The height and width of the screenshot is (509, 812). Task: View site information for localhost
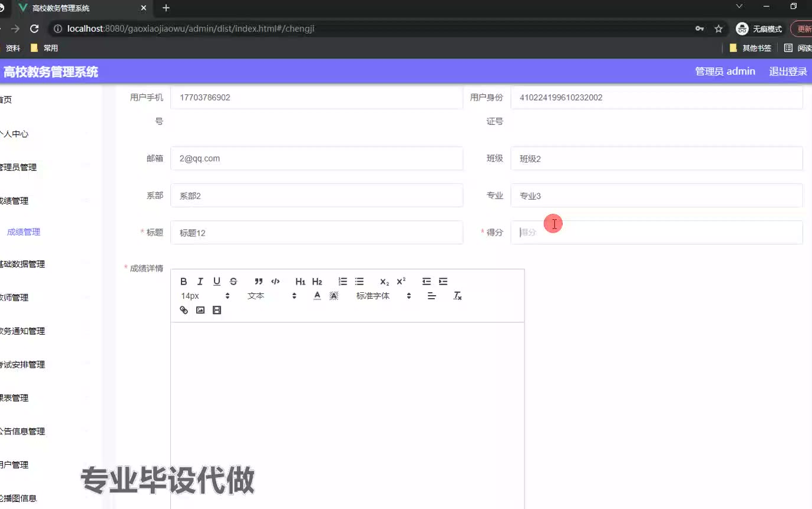(x=58, y=28)
